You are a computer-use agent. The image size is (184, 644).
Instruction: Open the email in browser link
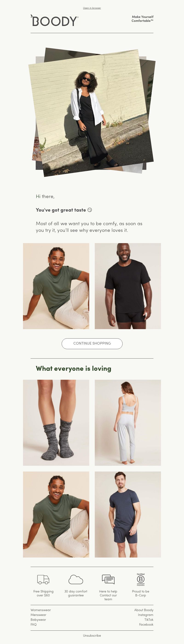pyautogui.click(x=92, y=8)
